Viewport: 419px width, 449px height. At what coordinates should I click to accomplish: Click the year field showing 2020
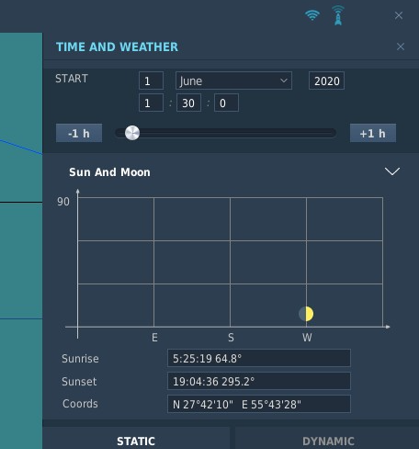point(327,81)
